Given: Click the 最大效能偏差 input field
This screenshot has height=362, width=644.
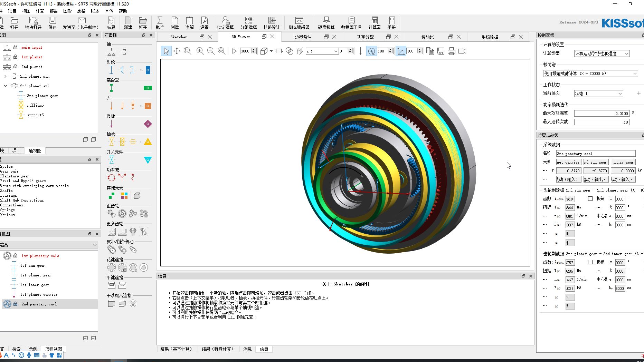Looking at the screenshot, I should coord(602,113).
